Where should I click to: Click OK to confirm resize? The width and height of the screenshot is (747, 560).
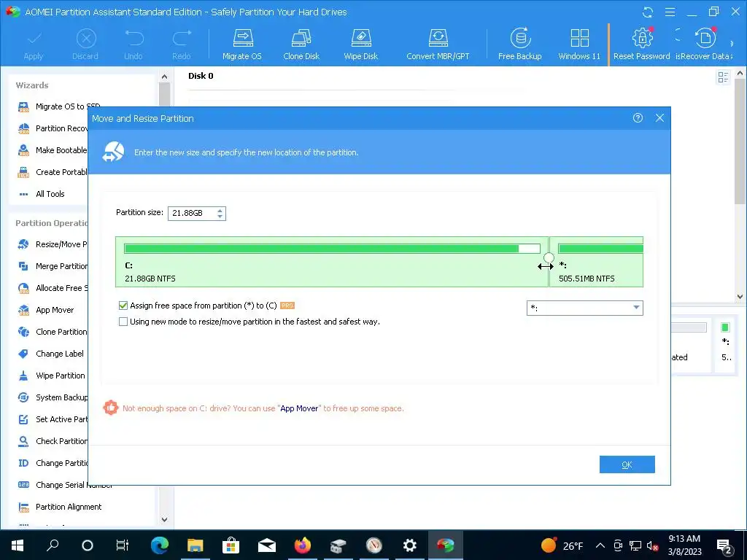(x=627, y=464)
